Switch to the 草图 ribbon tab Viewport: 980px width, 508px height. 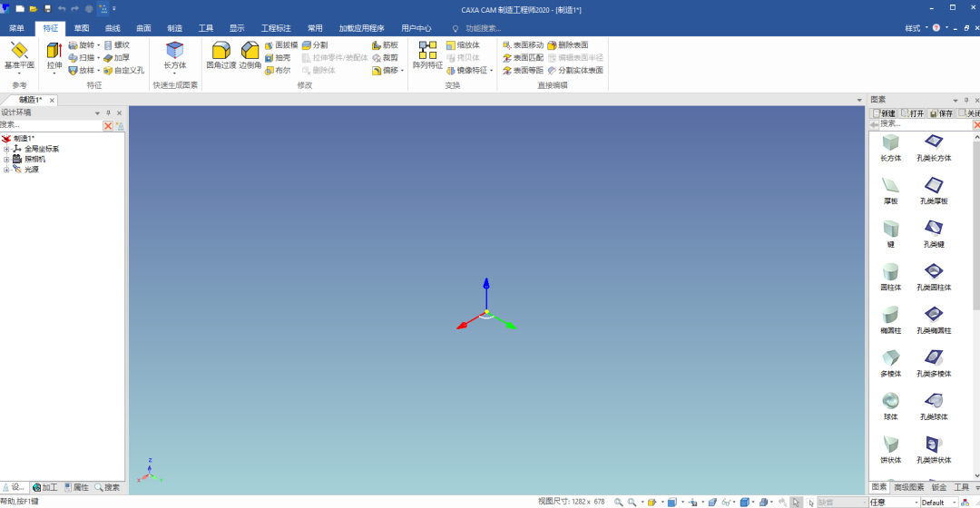[82, 28]
